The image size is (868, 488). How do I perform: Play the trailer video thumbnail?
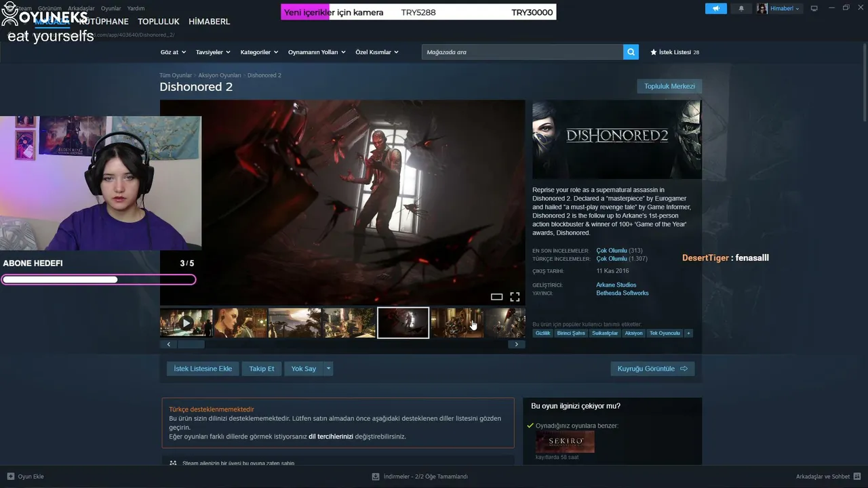click(x=186, y=323)
